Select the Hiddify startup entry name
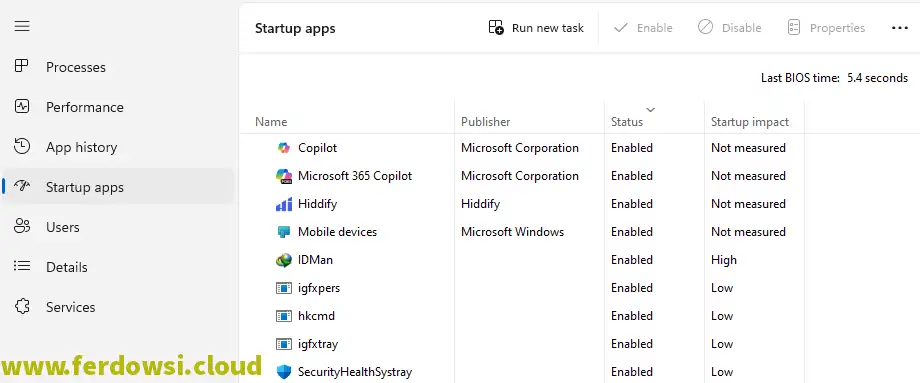920x383 pixels. [317, 204]
